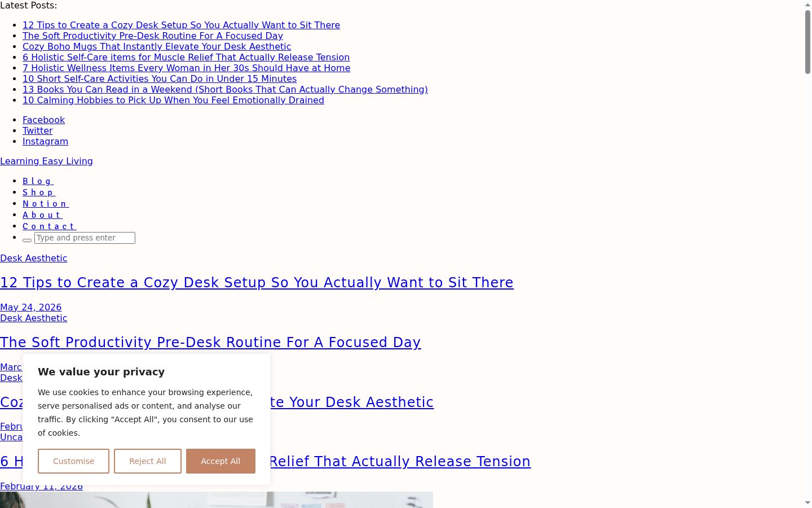Click the May 24, 2026 date link

point(30,307)
